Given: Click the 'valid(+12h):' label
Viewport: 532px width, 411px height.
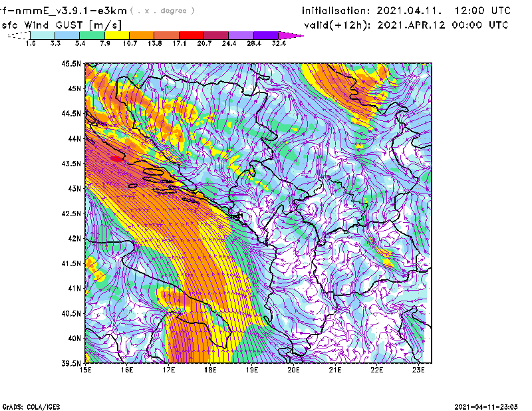Looking at the screenshot, I should 337,25.
